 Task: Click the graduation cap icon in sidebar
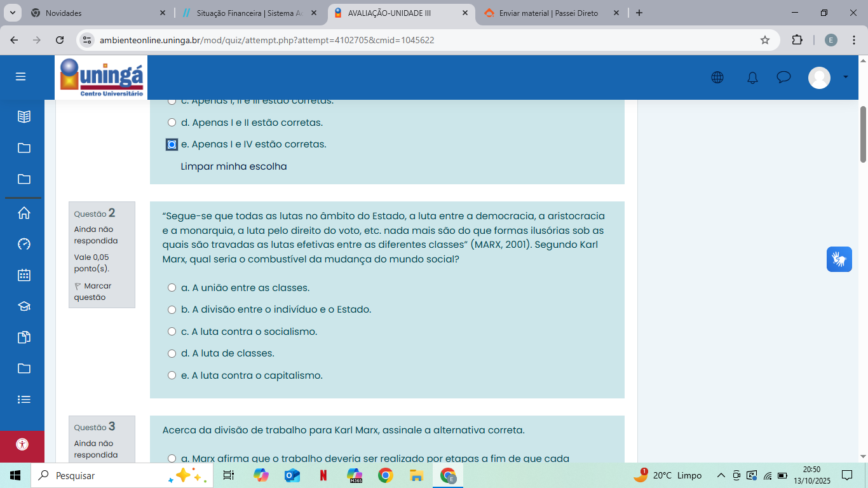click(x=24, y=306)
